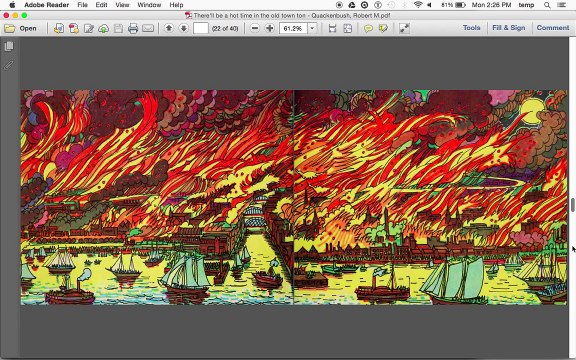Image resolution: width=576 pixels, height=360 pixels.
Task: Open the Apple menu
Action: point(12,5)
